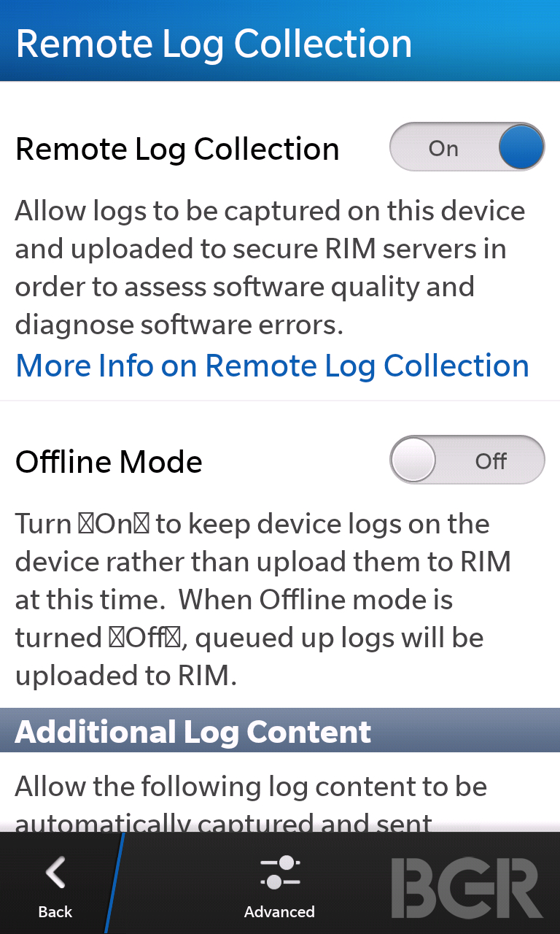Click the Offline Mode description paragraph

(263, 600)
